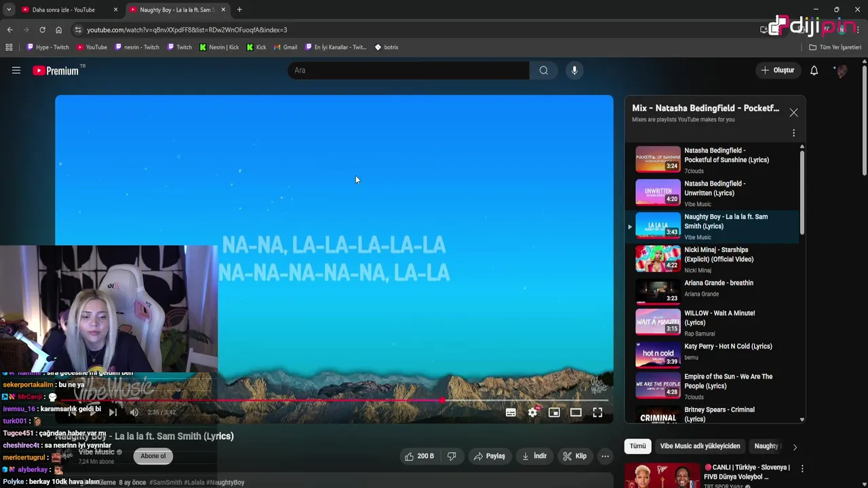
Task: Type in the Ara search field
Action: [408, 70]
